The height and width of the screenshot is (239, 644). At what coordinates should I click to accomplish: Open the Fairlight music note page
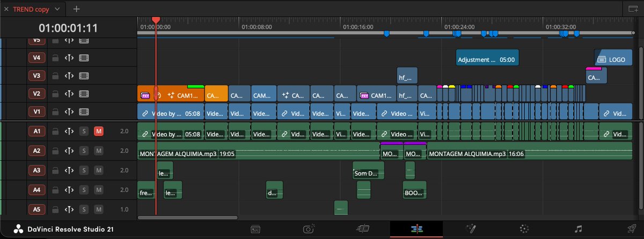pos(578,229)
